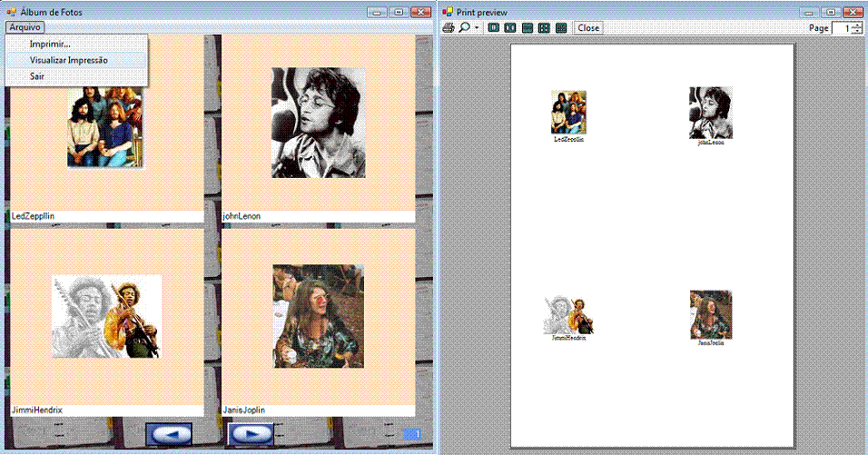Select Visualizar Impressão menu entry
The height and width of the screenshot is (455, 868).
(76, 60)
